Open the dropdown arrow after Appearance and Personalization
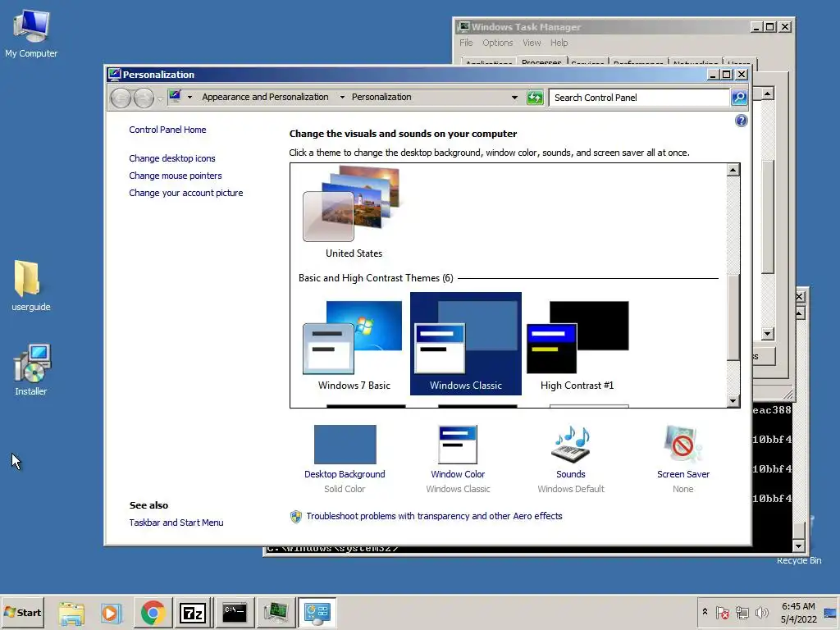 [342, 98]
